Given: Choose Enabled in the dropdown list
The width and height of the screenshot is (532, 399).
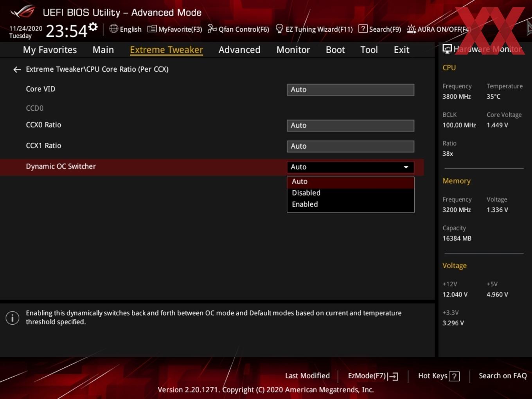Looking at the screenshot, I should [350, 204].
